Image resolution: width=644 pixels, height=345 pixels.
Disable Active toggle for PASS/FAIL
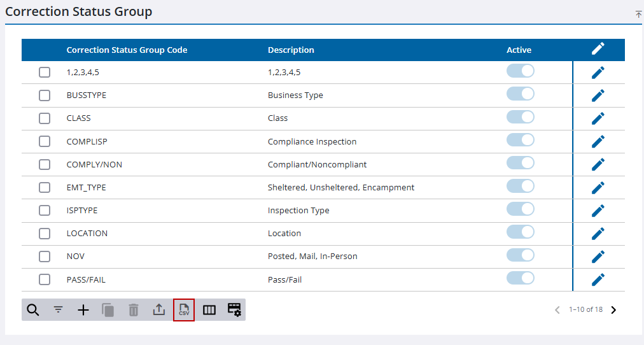[520, 278]
